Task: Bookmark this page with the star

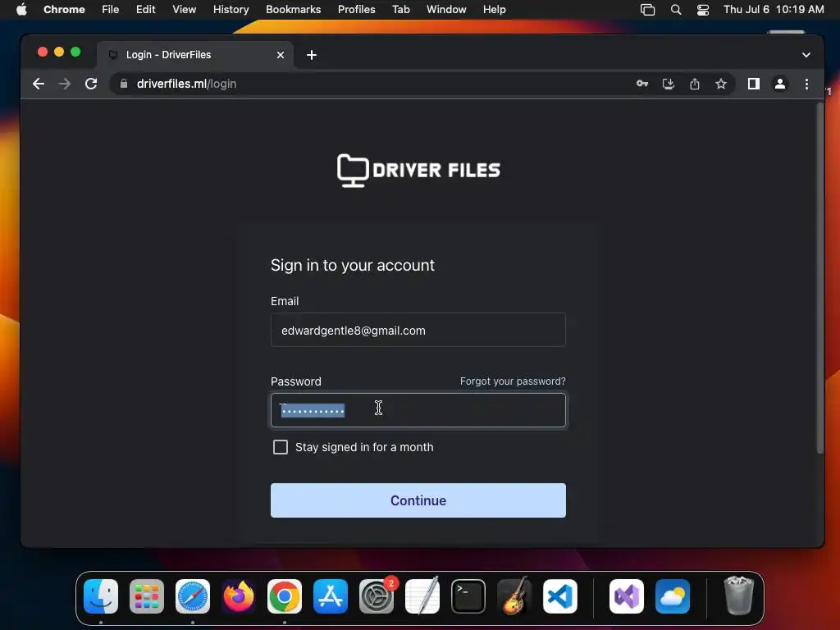Action: point(721,84)
